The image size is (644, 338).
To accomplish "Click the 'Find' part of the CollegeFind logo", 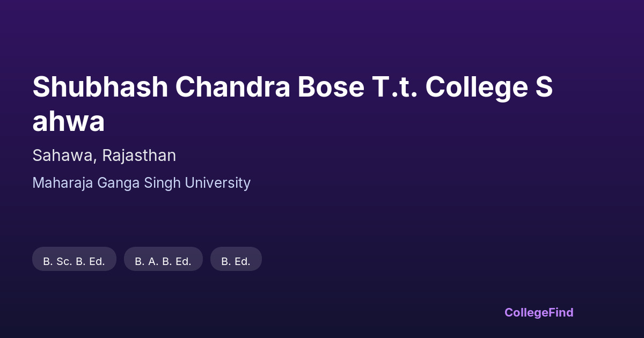I will [560, 312].
